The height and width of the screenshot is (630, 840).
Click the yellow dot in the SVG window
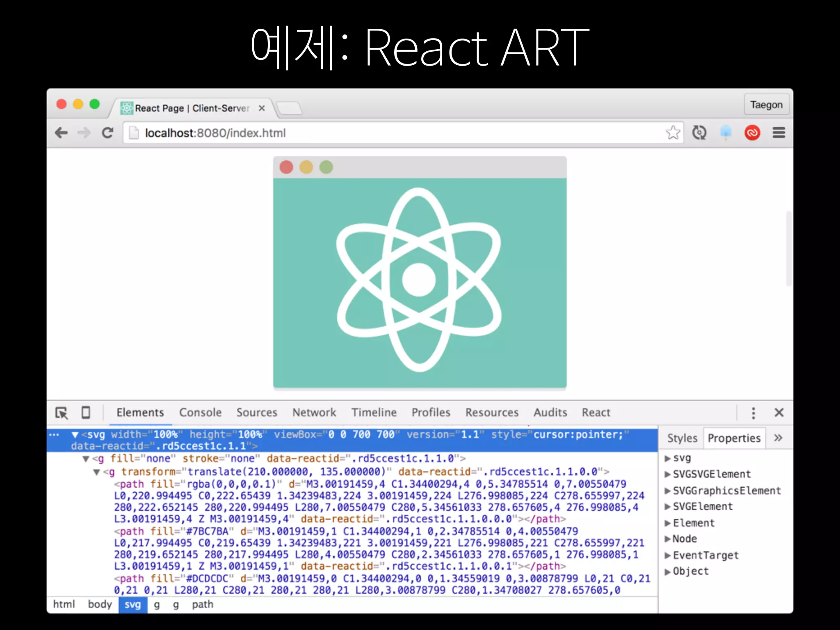[x=306, y=167]
